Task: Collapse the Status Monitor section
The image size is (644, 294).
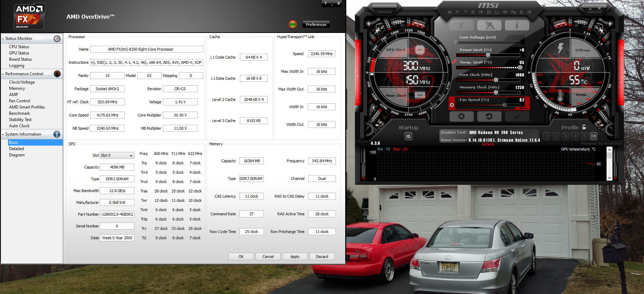Action: [x=3, y=38]
